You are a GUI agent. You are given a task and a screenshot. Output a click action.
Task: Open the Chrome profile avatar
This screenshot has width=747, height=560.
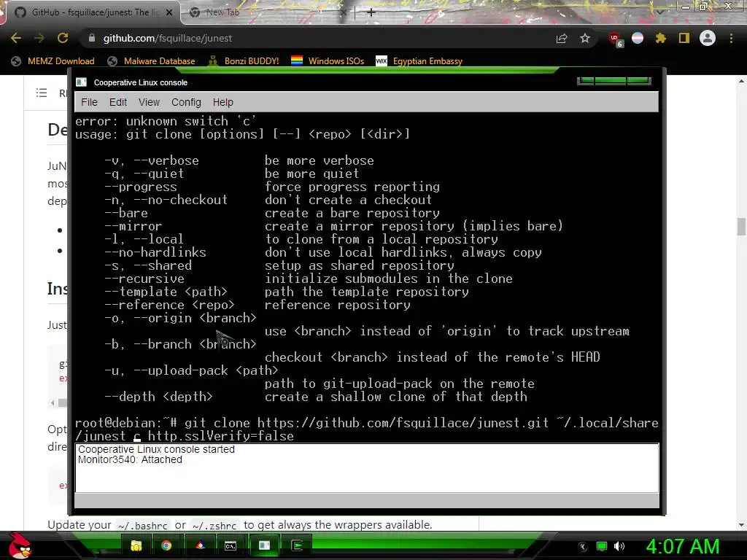click(x=708, y=38)
